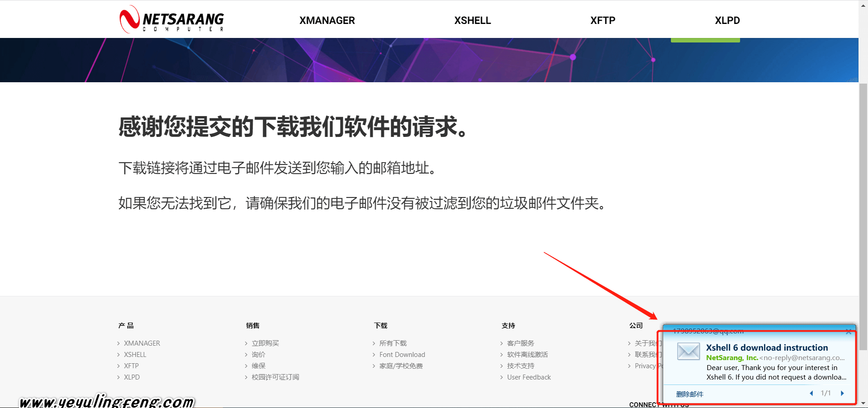Open the 联系我们 footer link
The image size is (868, 408).
(x=648, y=355)
